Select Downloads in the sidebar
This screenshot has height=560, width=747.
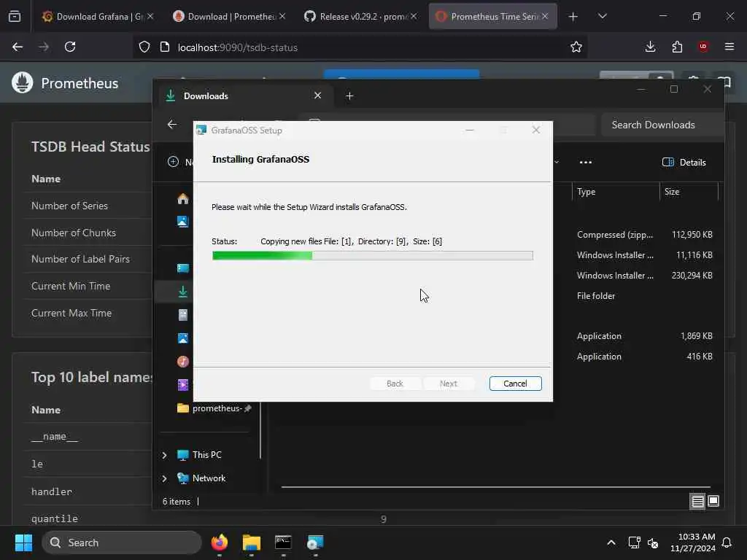[183, 292]
